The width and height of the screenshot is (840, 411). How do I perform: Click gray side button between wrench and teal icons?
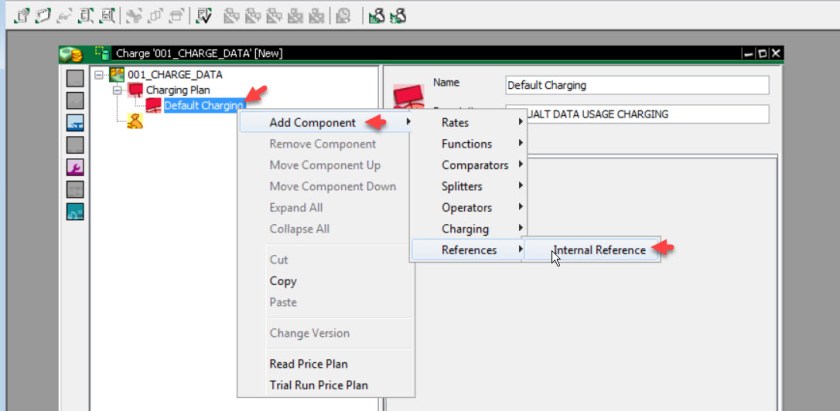[x=75, y=189]
